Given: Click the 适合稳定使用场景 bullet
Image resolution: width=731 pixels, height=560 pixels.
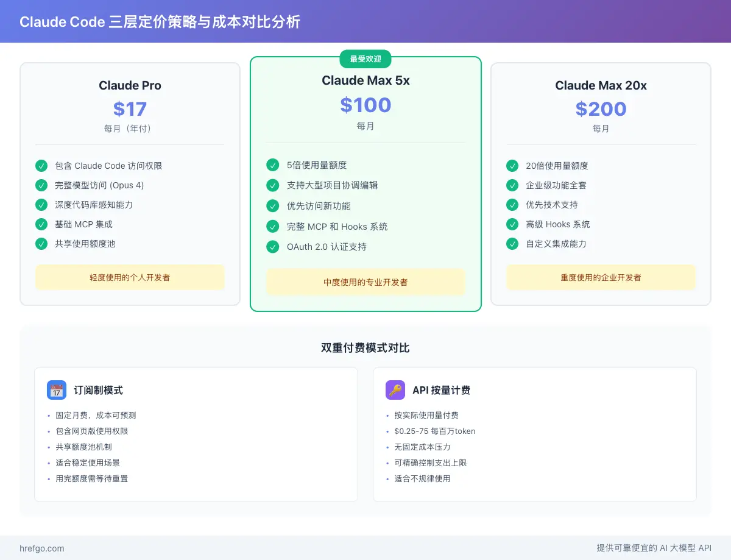Looking at the screenshot, I should [x=88, y=463].
